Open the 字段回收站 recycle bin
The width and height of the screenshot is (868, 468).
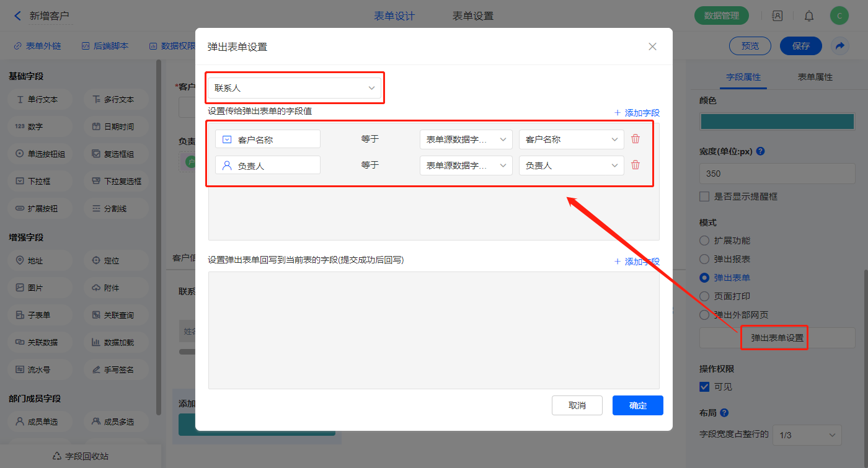(x=81, y=456)
